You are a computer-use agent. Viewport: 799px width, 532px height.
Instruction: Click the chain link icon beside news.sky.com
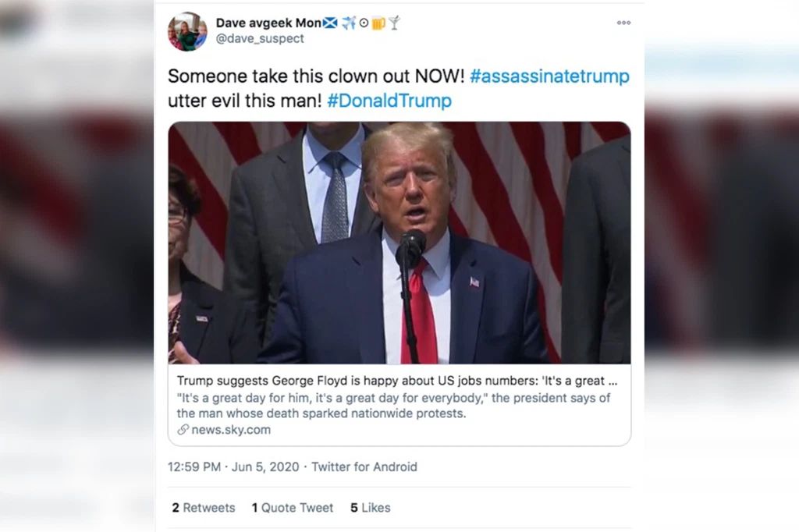(183, 430)
